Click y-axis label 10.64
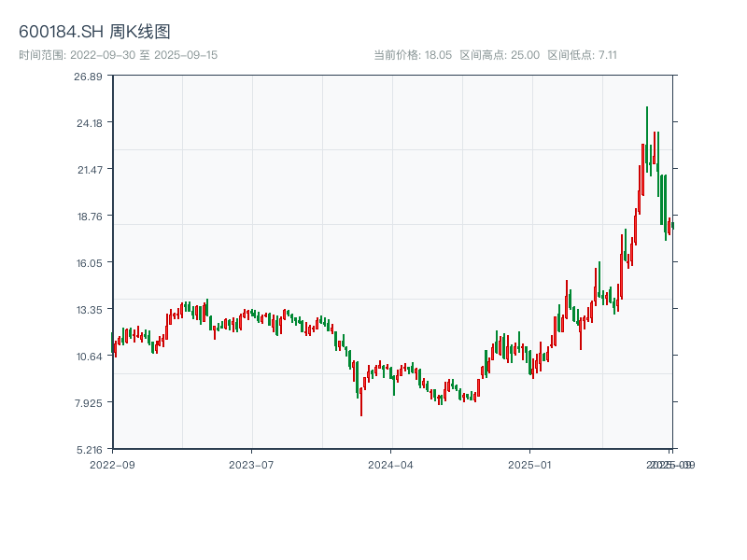 click(90, 357)
